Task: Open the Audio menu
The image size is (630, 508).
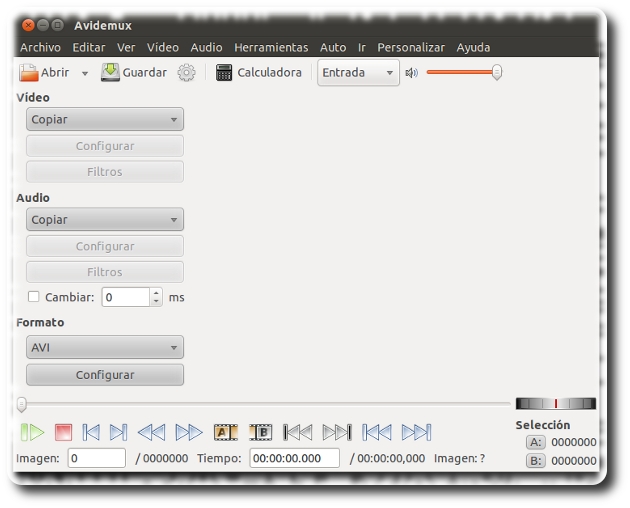Action: tap(207, 47)
